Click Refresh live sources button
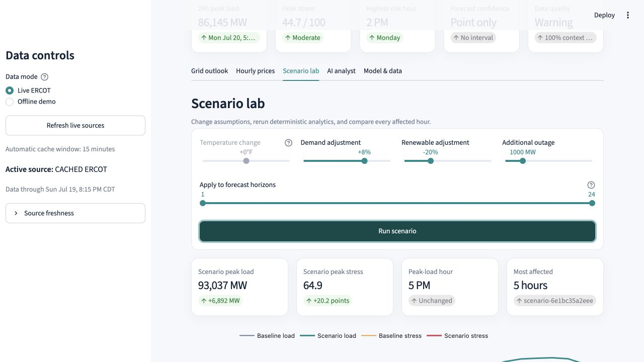644x362 pixels. click(x=75, y=126)
